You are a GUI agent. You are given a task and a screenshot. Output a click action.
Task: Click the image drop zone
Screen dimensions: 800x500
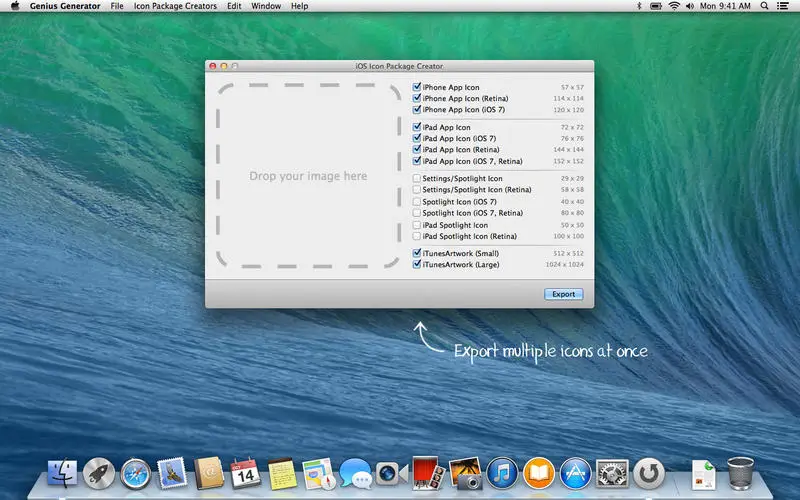pos(308,176)
